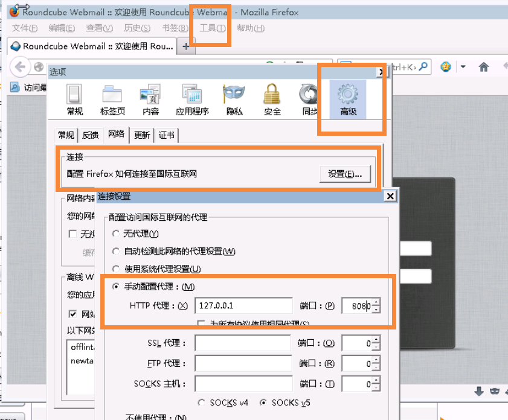Select 无代理 radio option
The image size is (508, 420).
[x=115, y=234]
